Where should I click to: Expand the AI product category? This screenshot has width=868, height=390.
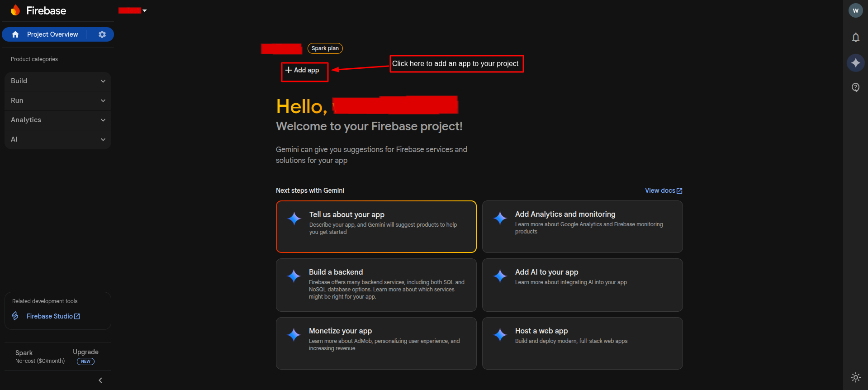(58, 139)
